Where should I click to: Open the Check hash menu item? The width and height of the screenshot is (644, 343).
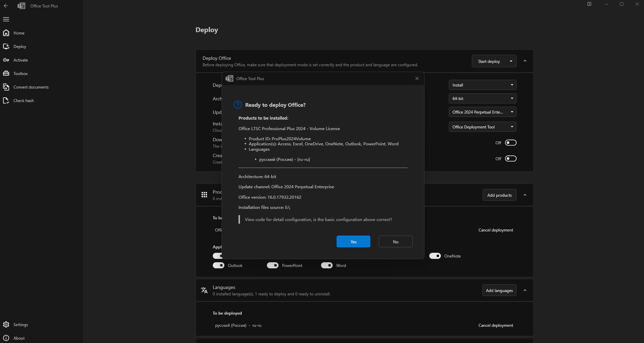coord(41,100)
